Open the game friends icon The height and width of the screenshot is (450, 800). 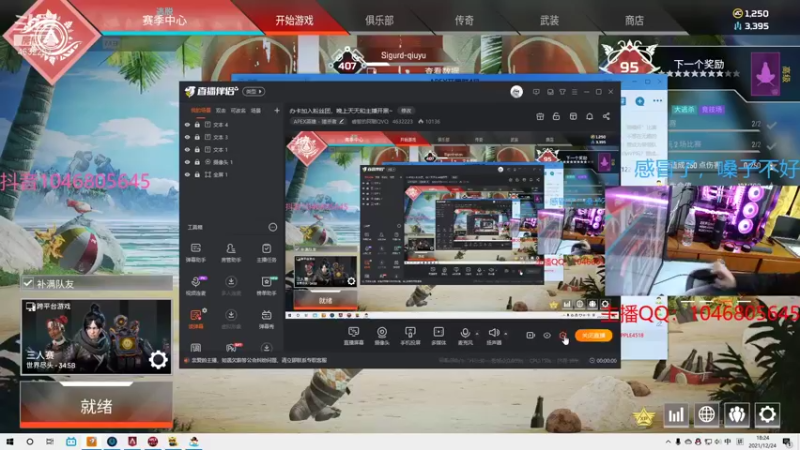pyautogui.click(x=737, y=414)
